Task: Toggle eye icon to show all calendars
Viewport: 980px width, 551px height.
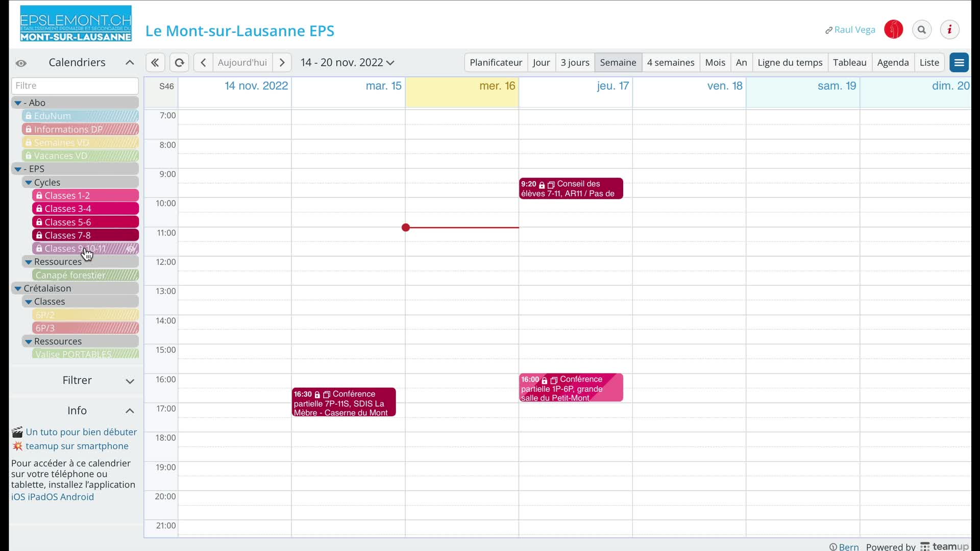Action: click(21, 63)
